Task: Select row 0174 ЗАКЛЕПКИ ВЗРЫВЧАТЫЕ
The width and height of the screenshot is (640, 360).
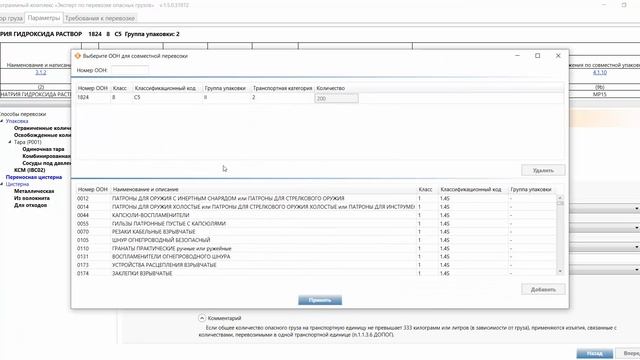Action: (x=316, y=273)
